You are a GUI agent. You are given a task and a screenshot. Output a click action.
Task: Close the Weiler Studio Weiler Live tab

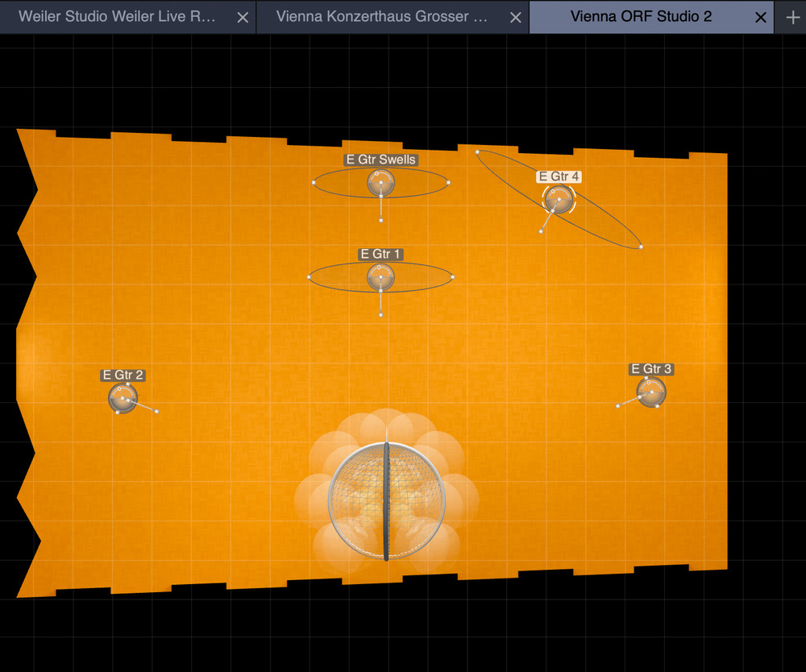[243, 17]
